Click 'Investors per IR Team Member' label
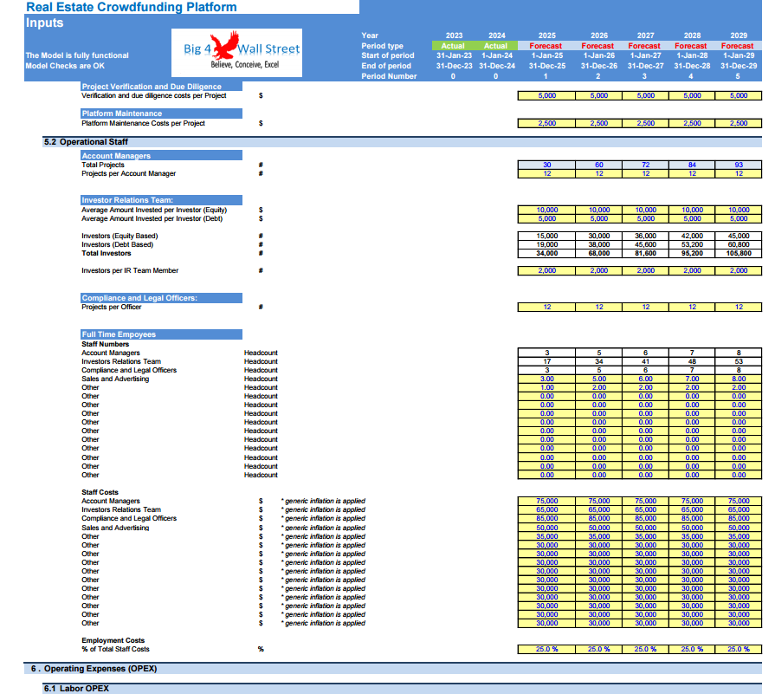 point(130,270)
